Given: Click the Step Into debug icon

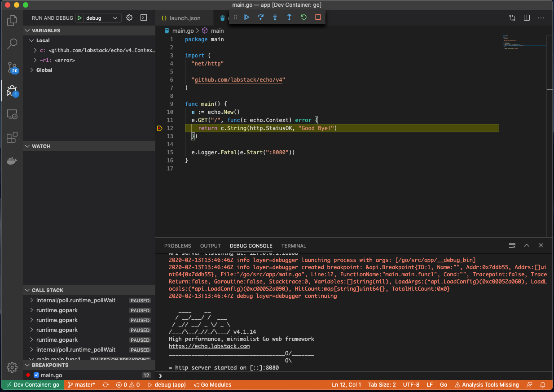Looking at the screenshot, I should coord(275,17).
